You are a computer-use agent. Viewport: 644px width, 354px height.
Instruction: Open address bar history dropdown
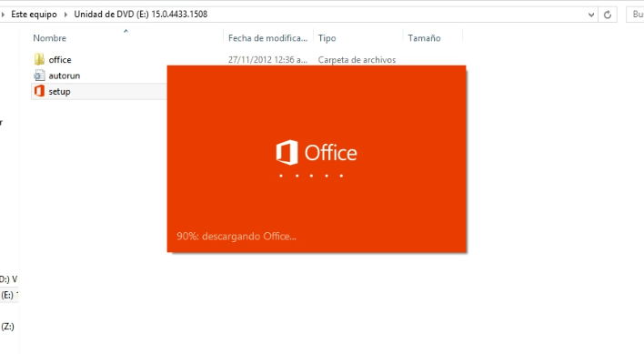coord(591,15)
